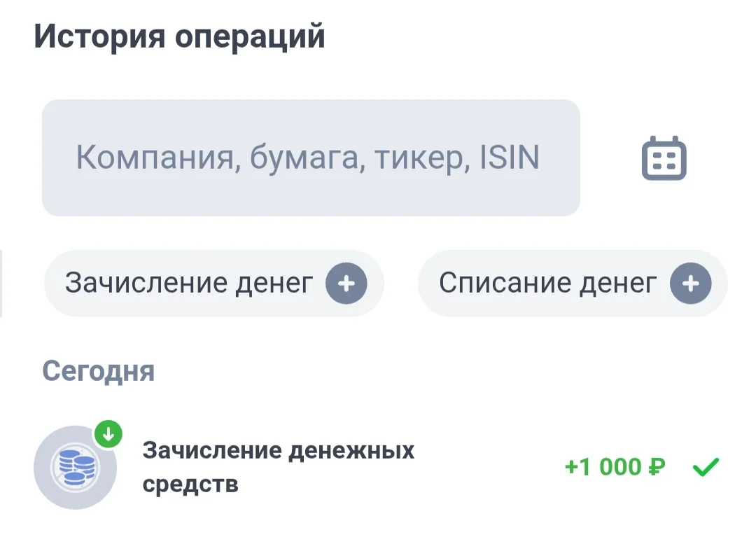The width and height of the screenshot is (756, 537).
Task: Focus the Компания, бумага, тикер, ISIN search field
Action: point(310,158)
